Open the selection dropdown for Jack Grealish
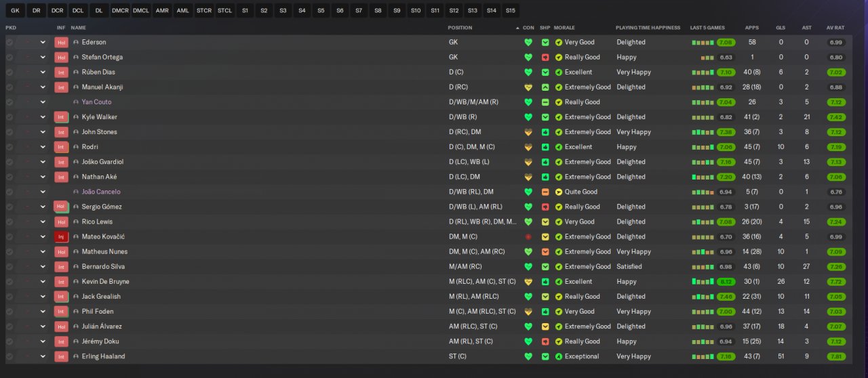 click(43, 297)
